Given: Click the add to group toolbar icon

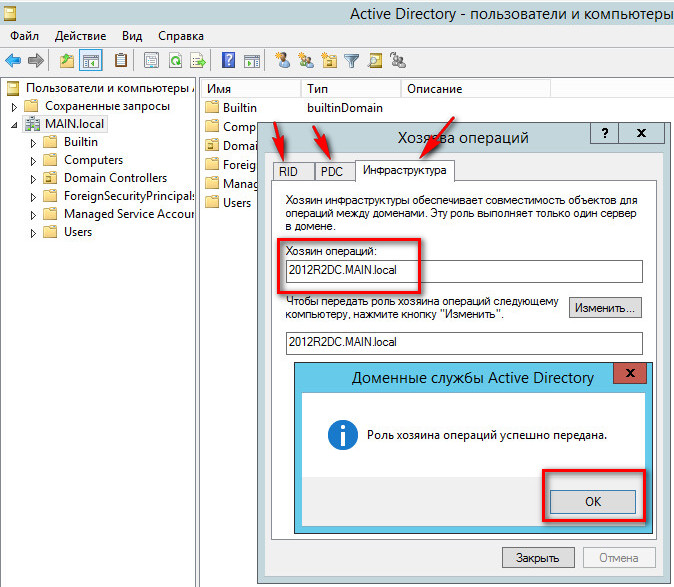Looking at the screenshot, I should coord(398,60).
